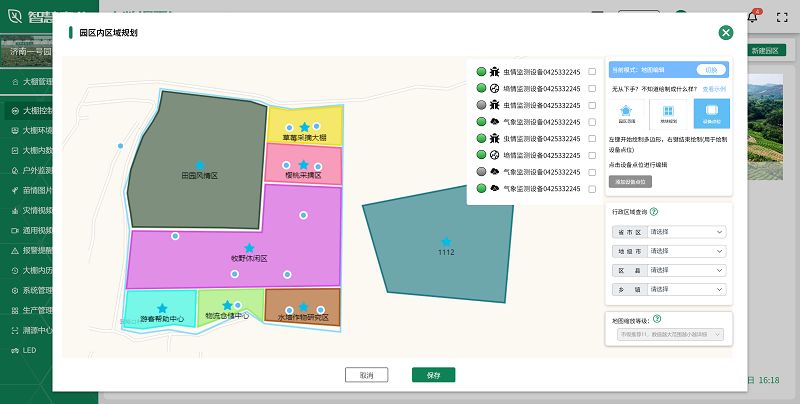The height and width of the screenshot is (404, 800).
Task: Open the map zoom level dropdown
Action: pyautogui.click(x=665, y=334)
